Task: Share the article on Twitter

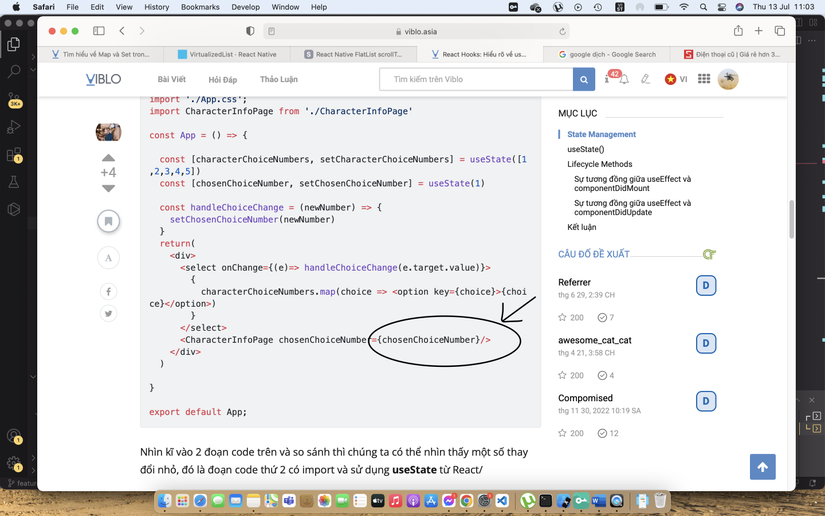Action: click(x=108, y=313)
